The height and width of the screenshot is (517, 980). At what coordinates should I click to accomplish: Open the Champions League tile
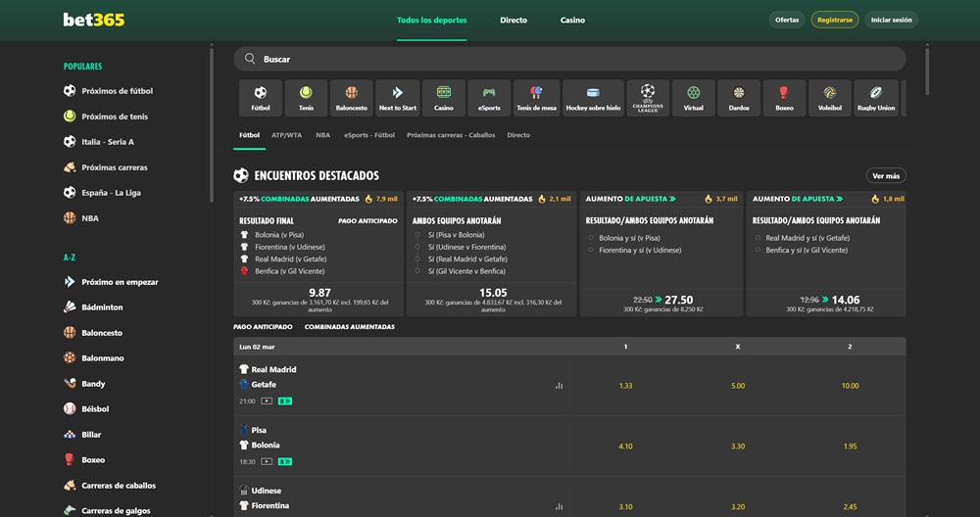click(648, 98)
